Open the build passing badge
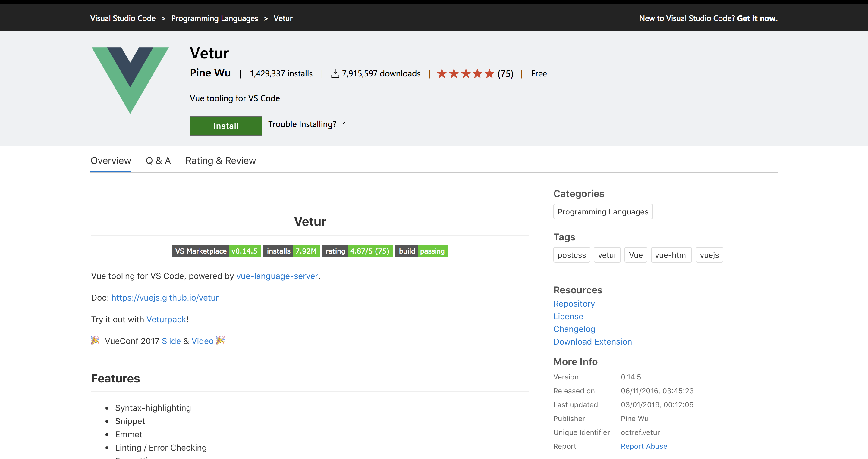 coord(422,251)
